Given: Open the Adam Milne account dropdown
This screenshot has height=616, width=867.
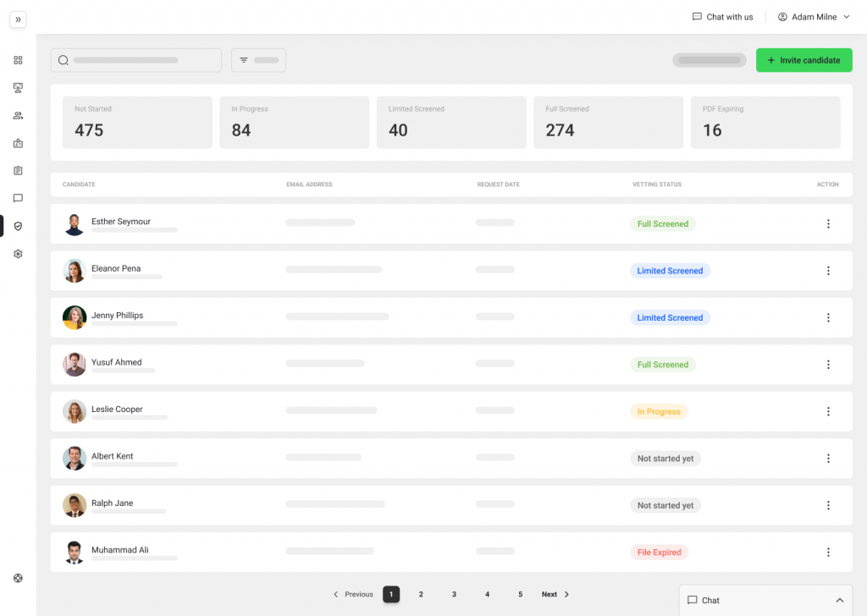Looking at the screenshot, I should tap(814, 17).
